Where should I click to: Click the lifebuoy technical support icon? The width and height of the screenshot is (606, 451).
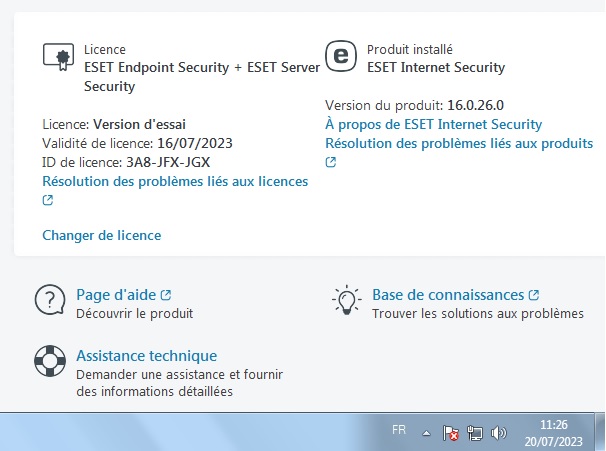(x=50, y=361)
